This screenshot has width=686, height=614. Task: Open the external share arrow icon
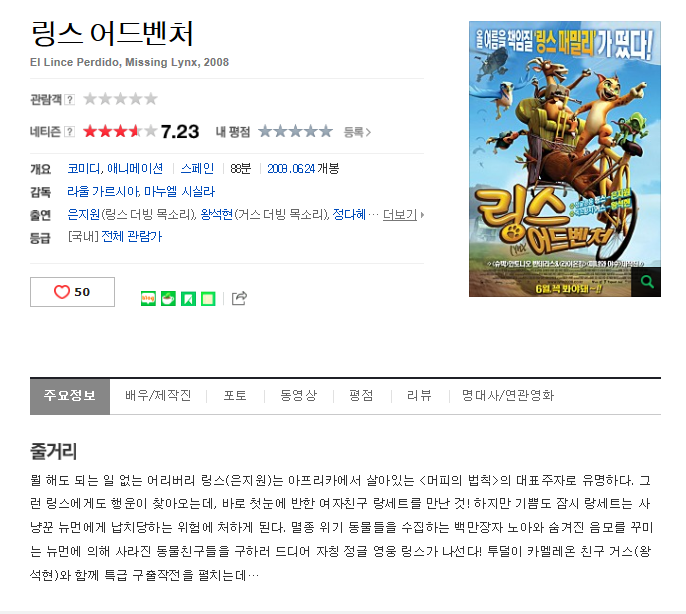[x=239, y=298]
